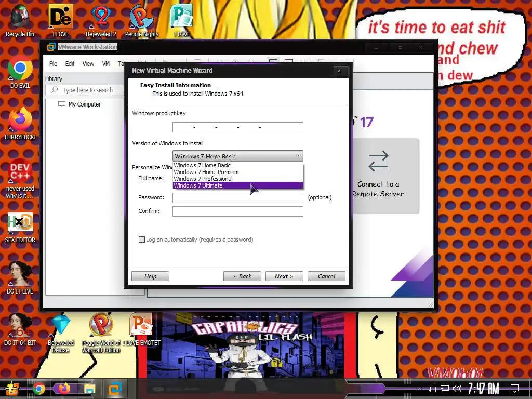The width and height of the screenshot is (532, 399).
Task: Select My Computer in the Library tree
Action: [x=79, y=104]
